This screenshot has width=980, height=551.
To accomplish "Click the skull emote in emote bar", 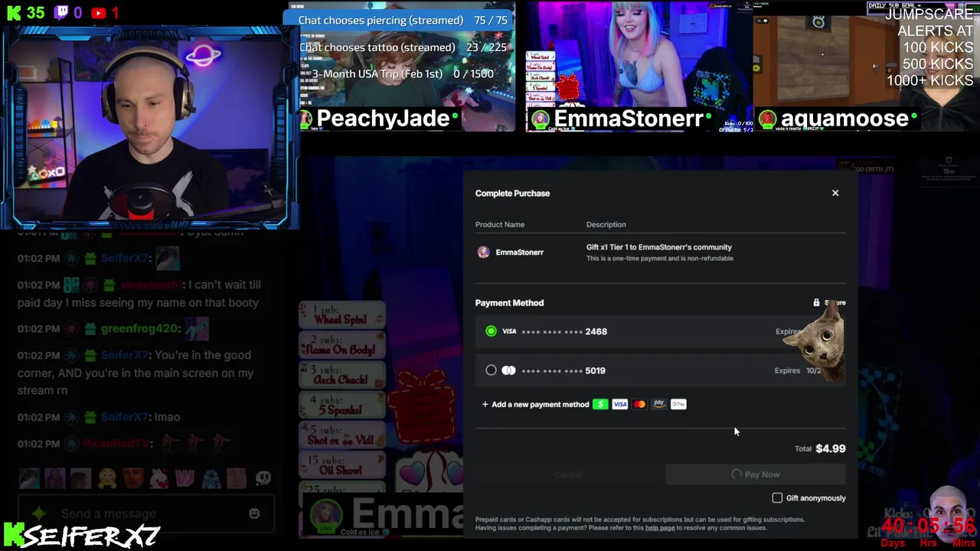I will 263,478.
